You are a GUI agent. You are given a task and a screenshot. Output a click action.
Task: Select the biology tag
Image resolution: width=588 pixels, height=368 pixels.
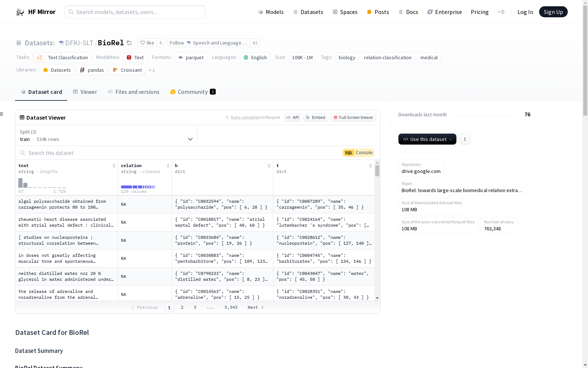tap(347, 57)
